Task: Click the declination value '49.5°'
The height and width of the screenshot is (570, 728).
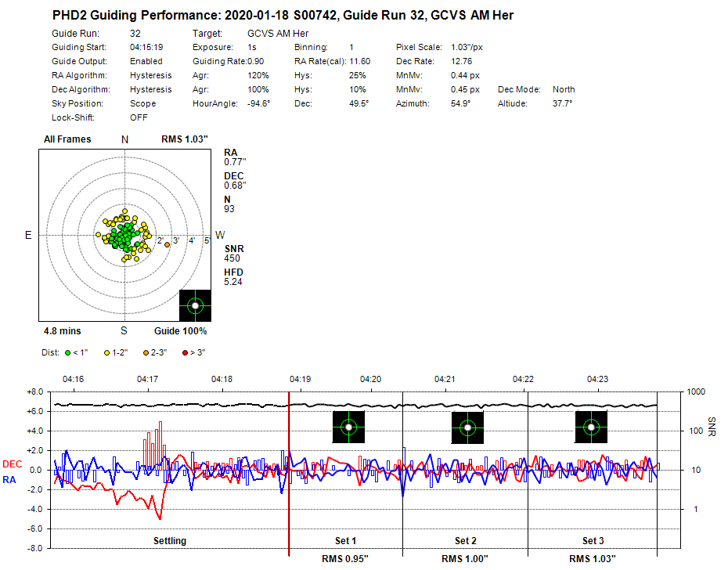Action: [359, 103]
